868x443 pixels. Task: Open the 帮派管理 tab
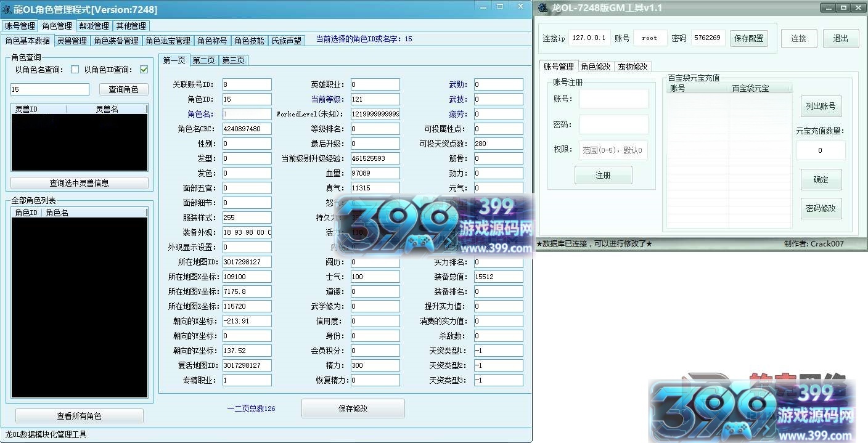click(x=94, y=26)
